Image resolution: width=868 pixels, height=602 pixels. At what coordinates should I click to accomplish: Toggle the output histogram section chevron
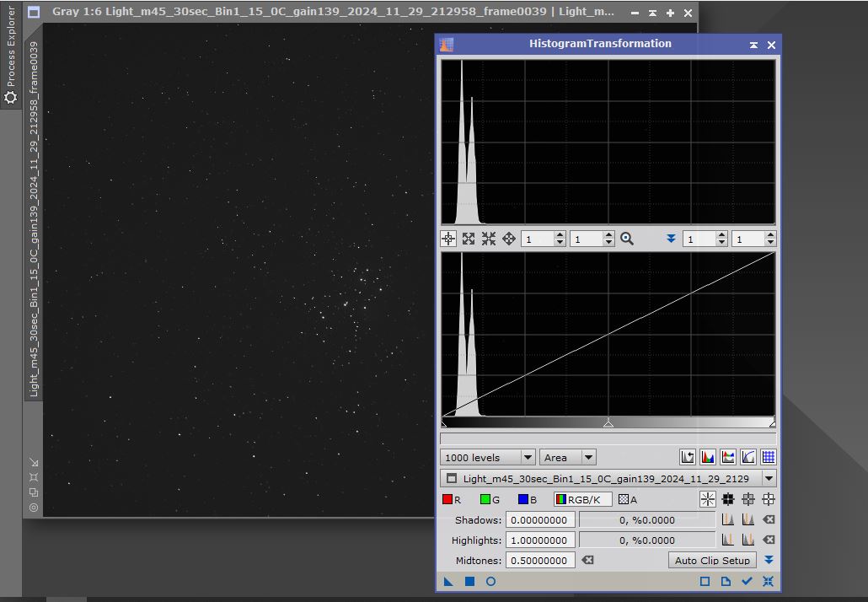671,239
